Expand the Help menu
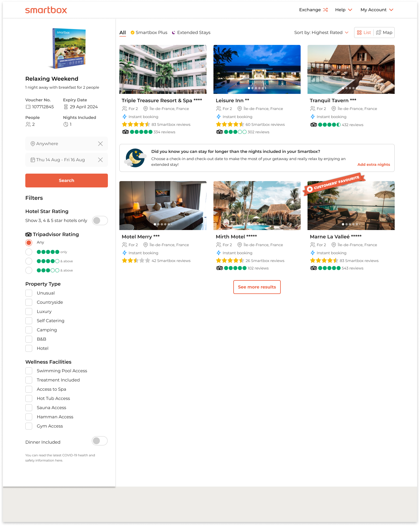This screenshot has height=526, width=420. click(x=344, y=10)
